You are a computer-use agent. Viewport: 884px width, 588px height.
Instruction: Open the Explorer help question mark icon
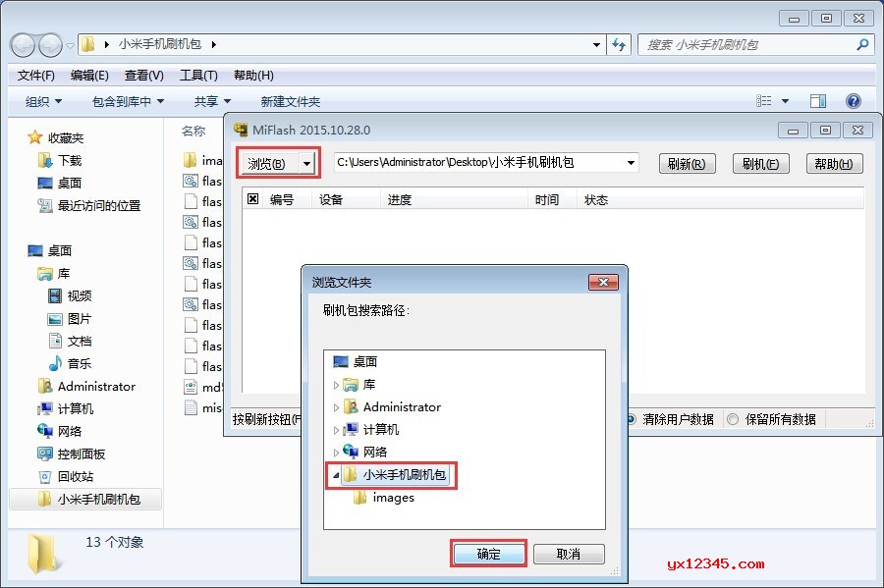coord(854,101)
